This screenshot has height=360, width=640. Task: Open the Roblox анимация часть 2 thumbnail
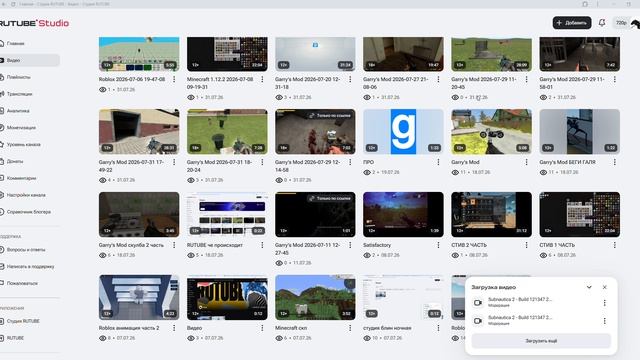[x=139, y=297]
